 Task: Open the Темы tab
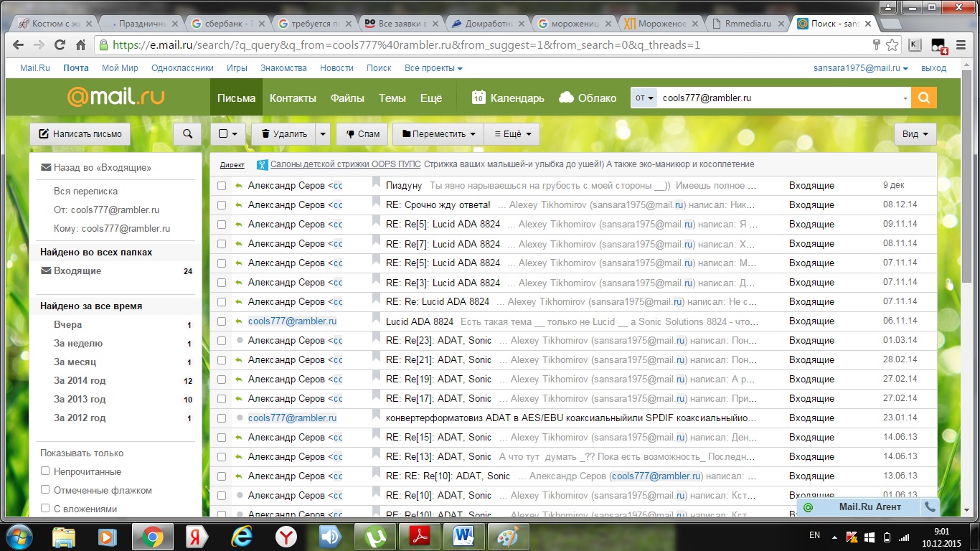(x=392, y=98)
